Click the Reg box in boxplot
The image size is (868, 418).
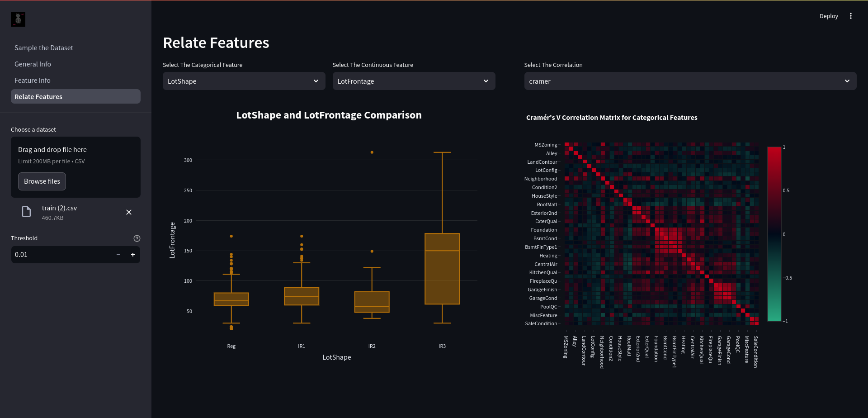(231, 299)
